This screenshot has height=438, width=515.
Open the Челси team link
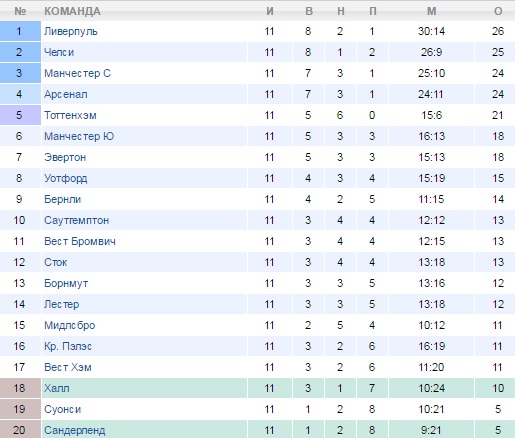[x=59, y=52]
